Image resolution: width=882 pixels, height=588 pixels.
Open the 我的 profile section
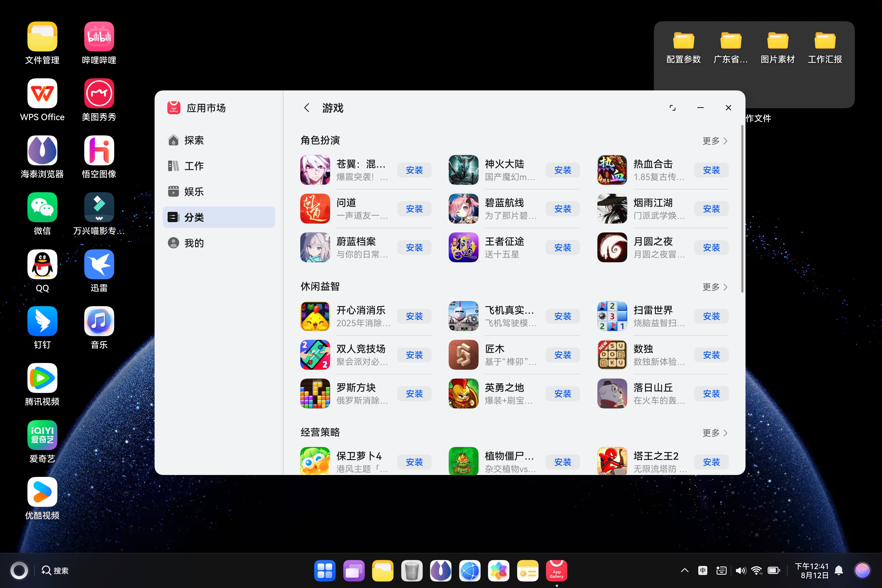(x=219, y=243)
